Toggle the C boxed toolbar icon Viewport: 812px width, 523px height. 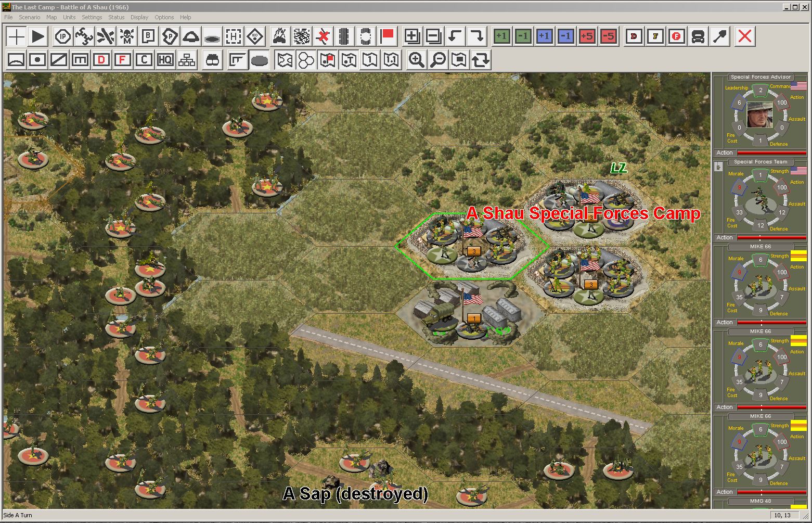click(x=144, y=60)
